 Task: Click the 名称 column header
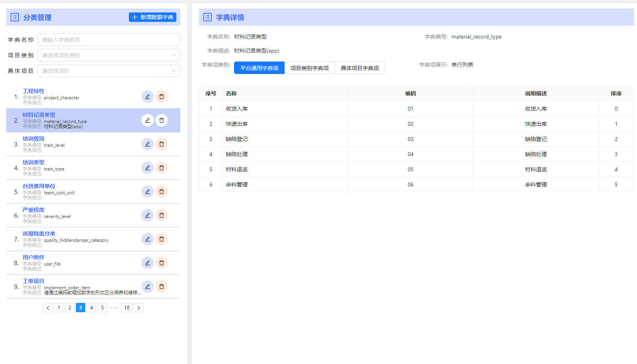285,93
